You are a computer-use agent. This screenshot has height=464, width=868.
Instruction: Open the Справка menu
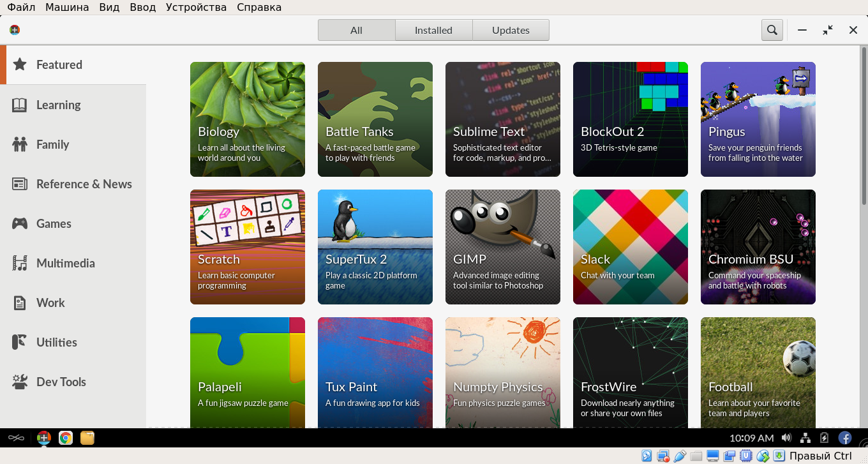(259, 8)
